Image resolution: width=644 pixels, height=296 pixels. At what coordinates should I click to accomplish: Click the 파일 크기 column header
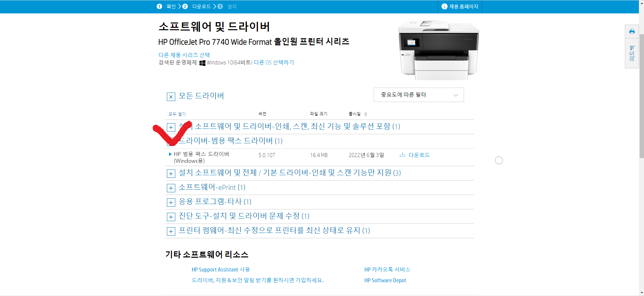[x=318, y=114]
